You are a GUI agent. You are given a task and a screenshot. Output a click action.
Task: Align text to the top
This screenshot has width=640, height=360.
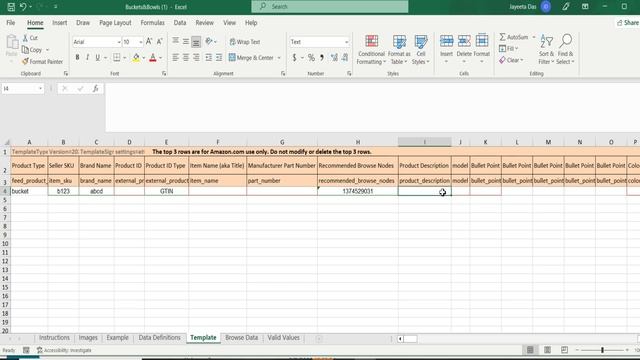(x=176, y=41)
